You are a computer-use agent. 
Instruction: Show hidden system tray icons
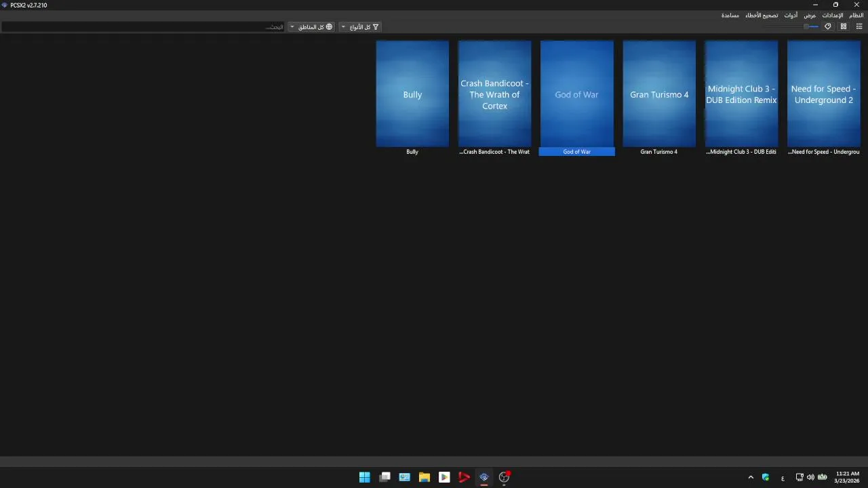click(751, 477)
